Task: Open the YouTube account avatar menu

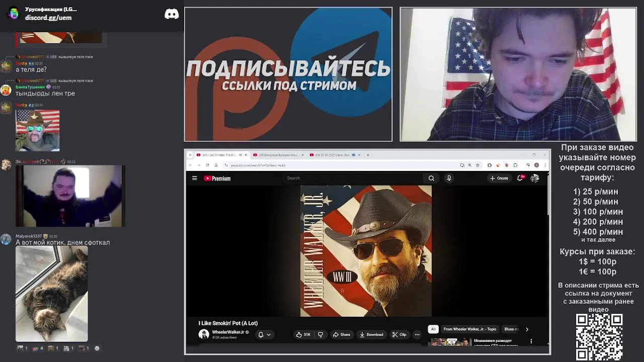Action: [x=534, y=178]
